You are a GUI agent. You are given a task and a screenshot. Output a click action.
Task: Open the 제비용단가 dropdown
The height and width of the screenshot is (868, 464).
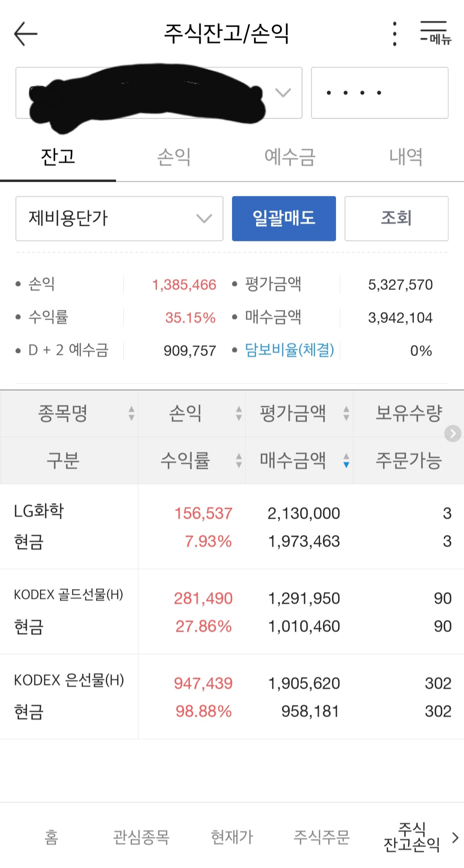pos(119,219)
